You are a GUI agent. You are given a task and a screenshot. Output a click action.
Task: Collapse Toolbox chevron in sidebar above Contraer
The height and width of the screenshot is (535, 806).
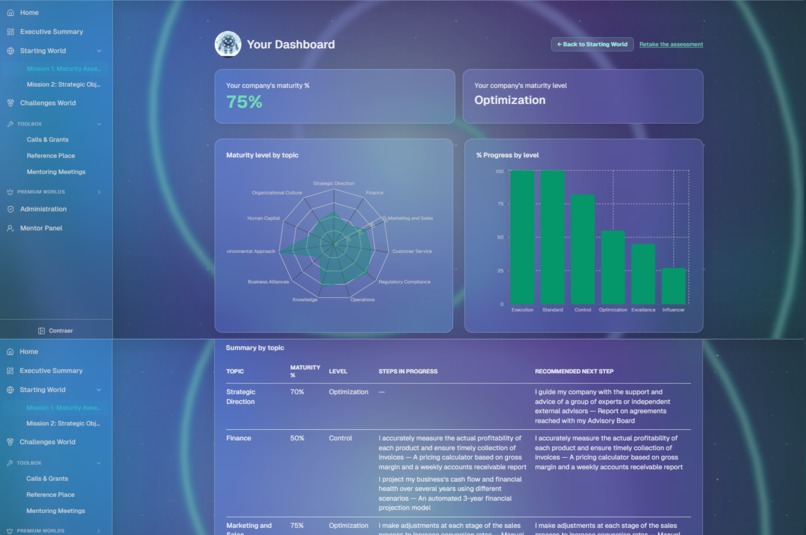pos(99,124)
